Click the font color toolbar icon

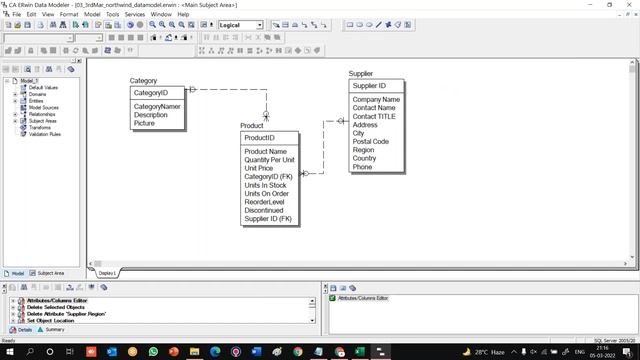[x=153, y=38]
